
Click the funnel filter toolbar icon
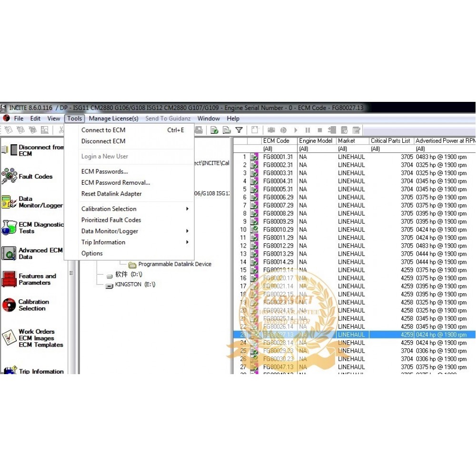click(x=239, y=130)
